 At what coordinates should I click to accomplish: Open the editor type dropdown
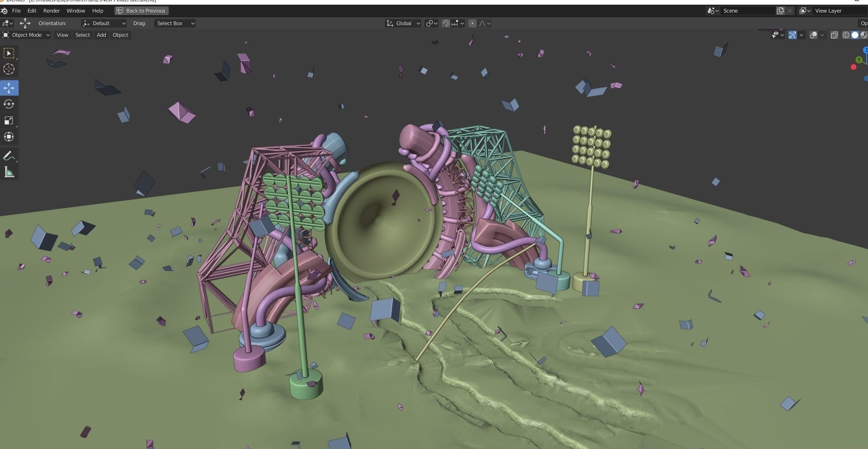click(7, 23)
